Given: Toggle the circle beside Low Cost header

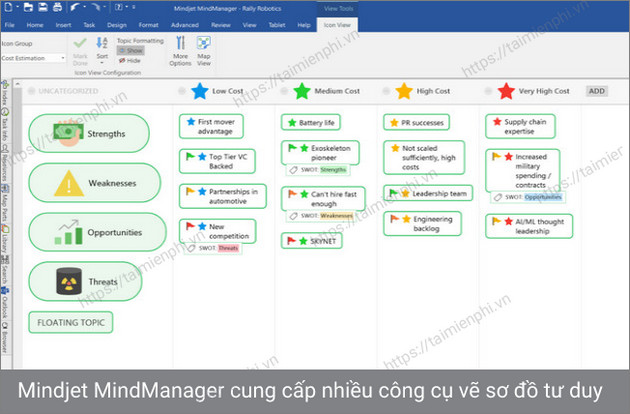Looking at the screenshot, I should 182,91.
